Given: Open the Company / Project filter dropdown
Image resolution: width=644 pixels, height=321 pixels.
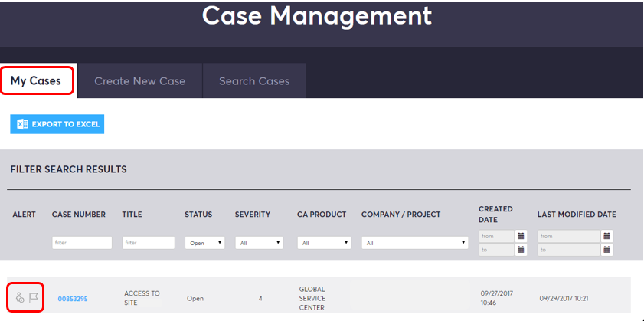Looking at the screenshot, I should tap(415, 243).
